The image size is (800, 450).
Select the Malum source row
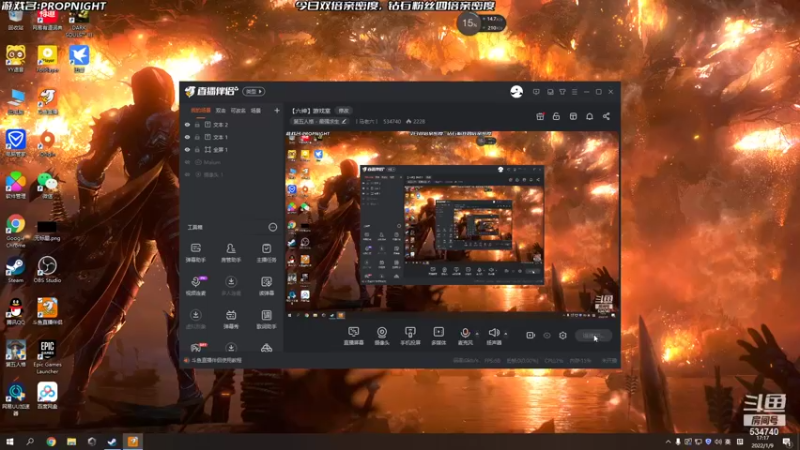click(232, 162)
